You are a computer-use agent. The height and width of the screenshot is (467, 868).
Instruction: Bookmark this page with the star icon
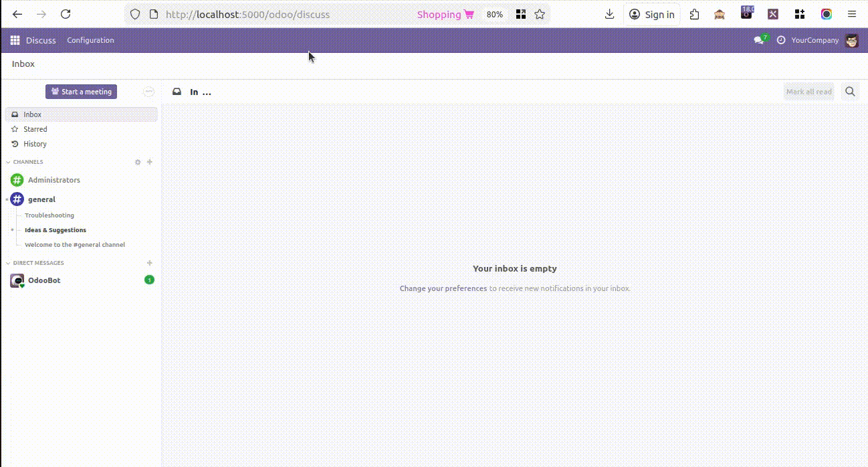tap(540, 14)
